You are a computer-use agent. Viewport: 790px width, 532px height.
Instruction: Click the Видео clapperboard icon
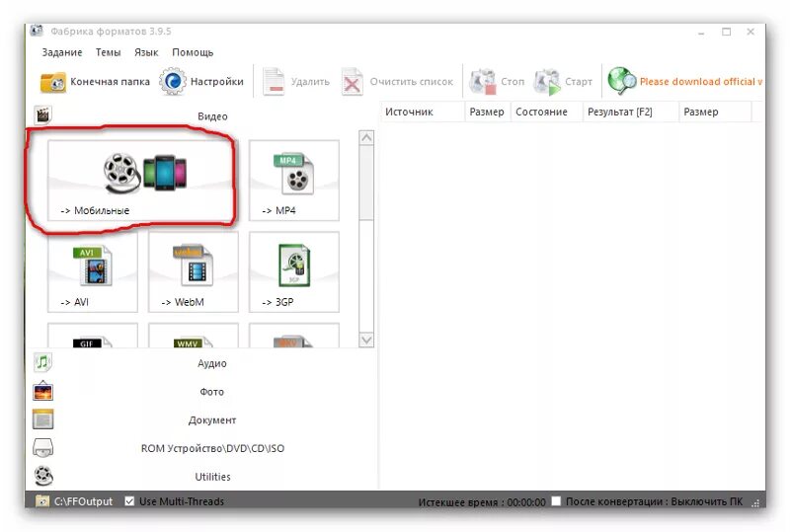[43, 114]
